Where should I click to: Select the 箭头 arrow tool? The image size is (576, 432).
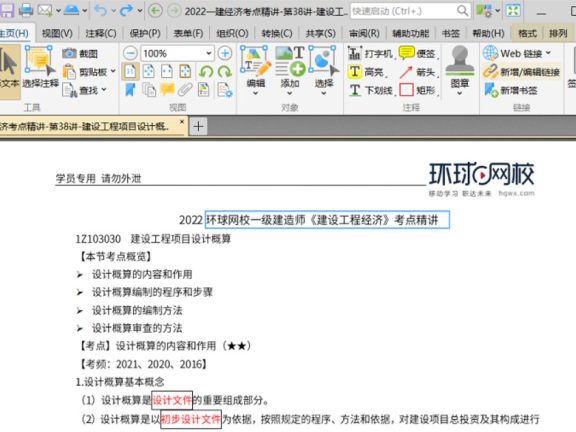[x=418, y=72]
